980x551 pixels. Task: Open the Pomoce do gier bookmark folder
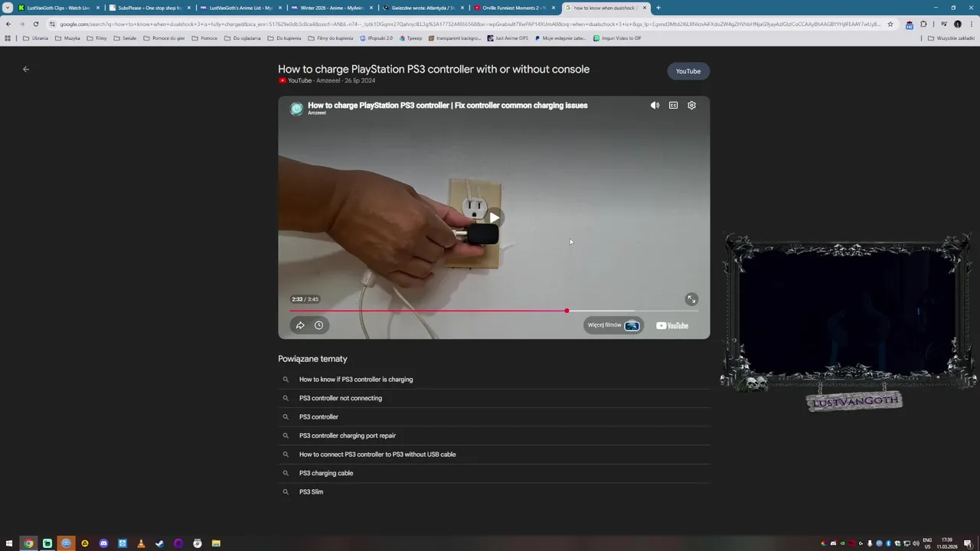(164, 38)
